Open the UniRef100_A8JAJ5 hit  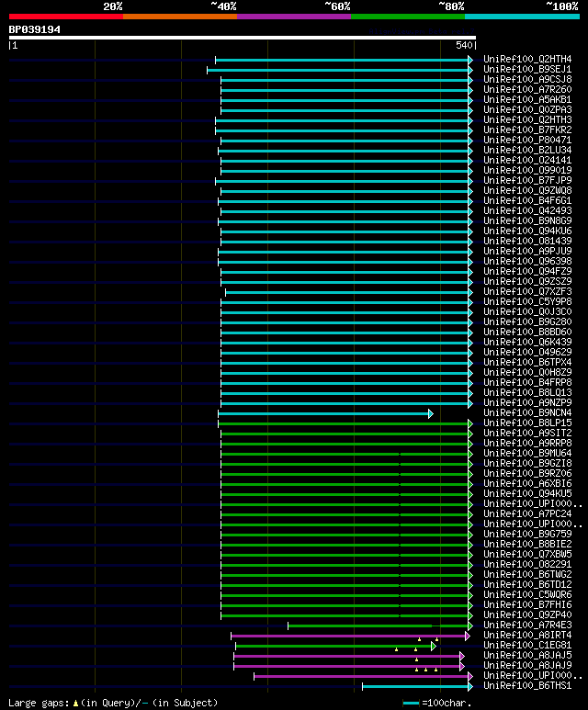[527, 656]
